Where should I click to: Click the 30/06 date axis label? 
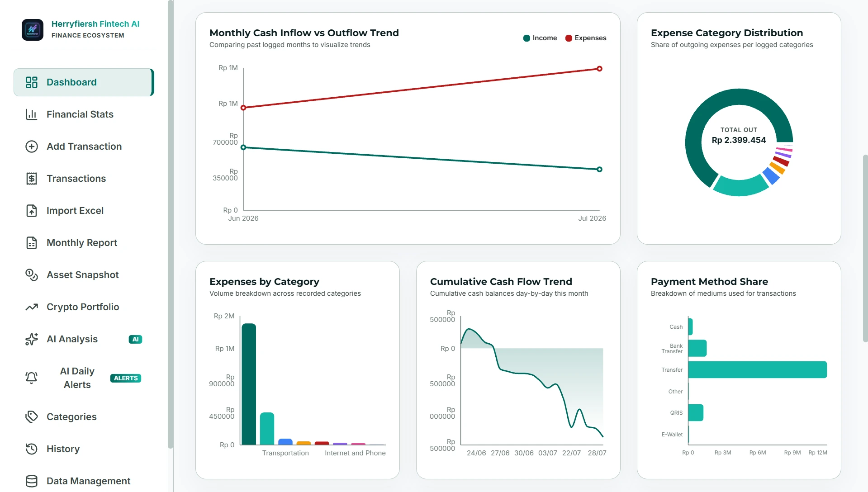[x=524, y=453]
